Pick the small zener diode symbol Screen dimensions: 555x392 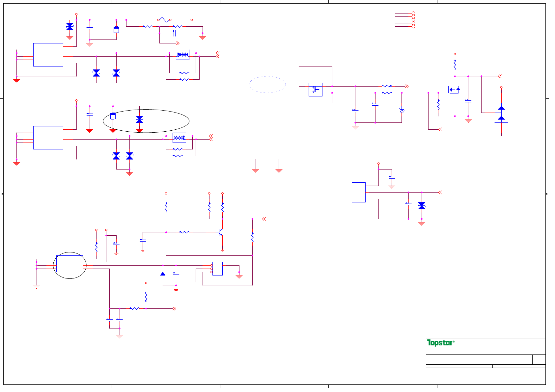pyautogui.click(x=402, y=111)
